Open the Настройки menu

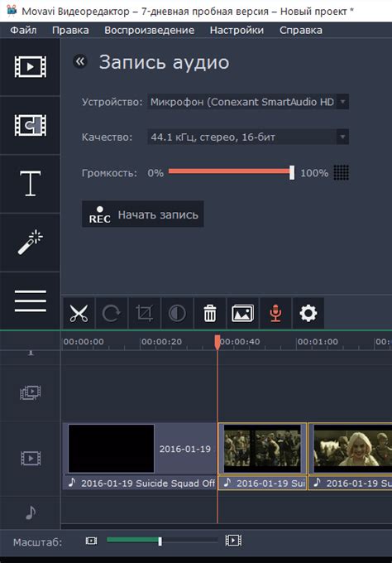pos(237,30)
